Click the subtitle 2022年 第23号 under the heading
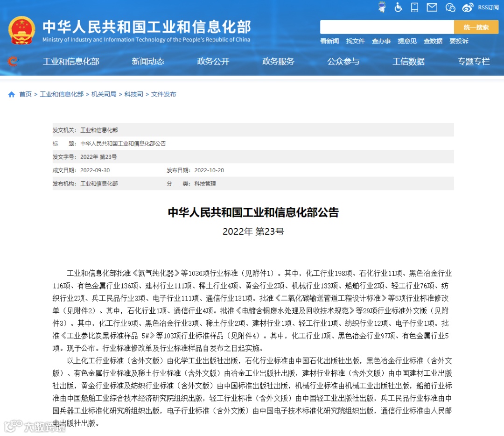 [253, 232]
